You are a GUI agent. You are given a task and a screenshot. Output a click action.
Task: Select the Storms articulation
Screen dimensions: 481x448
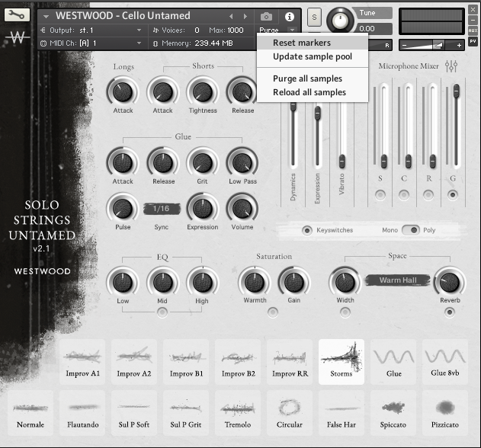(341, 360)
